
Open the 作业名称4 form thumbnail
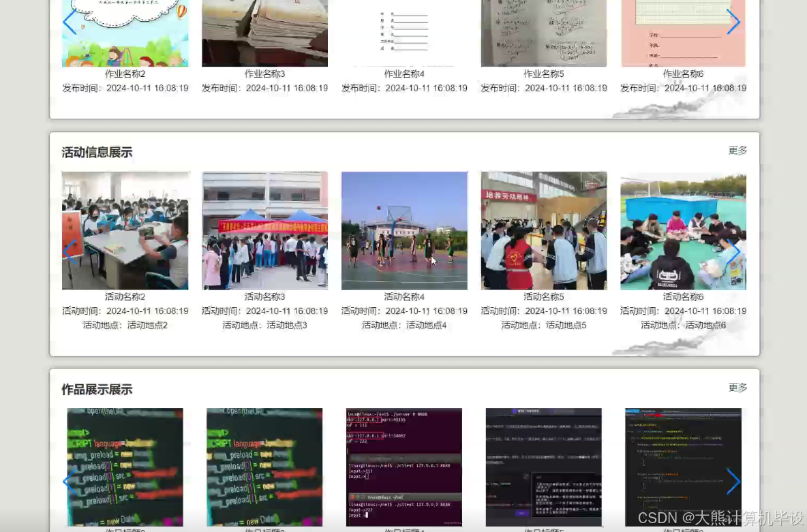click(x=405, y=33)
